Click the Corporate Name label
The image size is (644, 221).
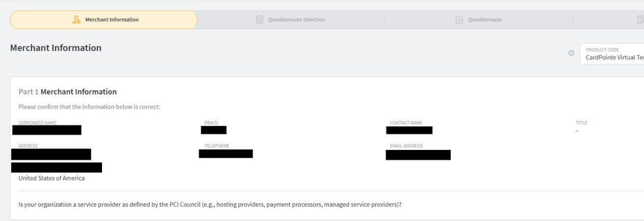[x=37, y=123]
